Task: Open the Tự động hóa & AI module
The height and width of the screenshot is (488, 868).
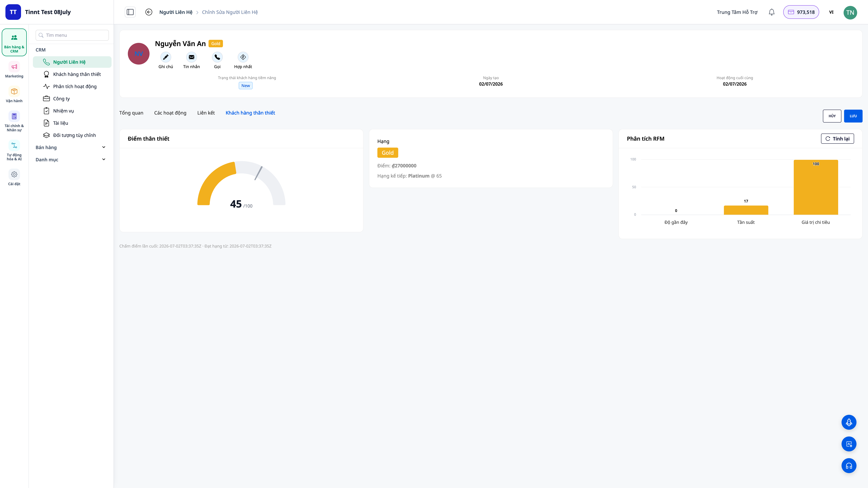Action: tap(14, 150)
